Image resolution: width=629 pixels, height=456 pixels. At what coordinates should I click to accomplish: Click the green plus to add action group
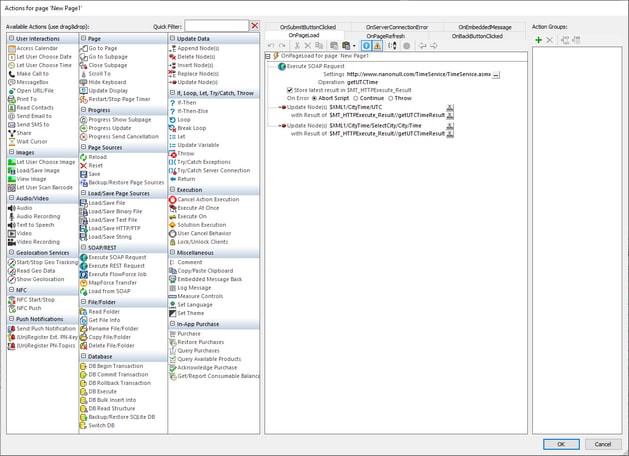(538, 40)
